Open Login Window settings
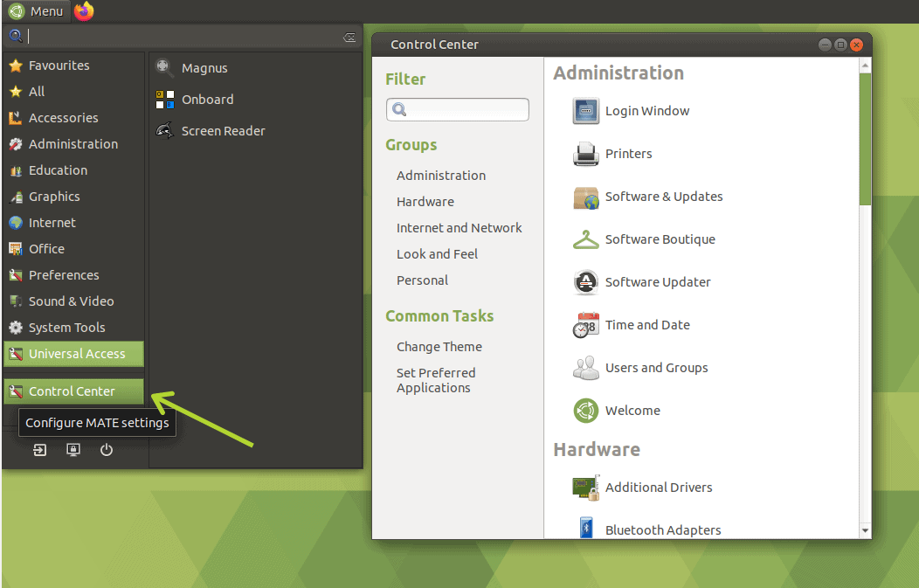919x588 pixels. (x=647, y=111)
